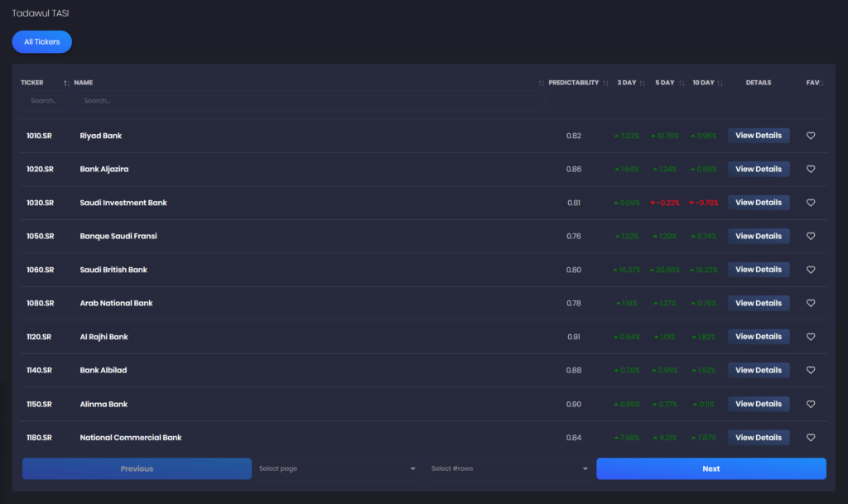Click ticker 1120.SR
Screen dimensions: 848x504
[39, 337]
